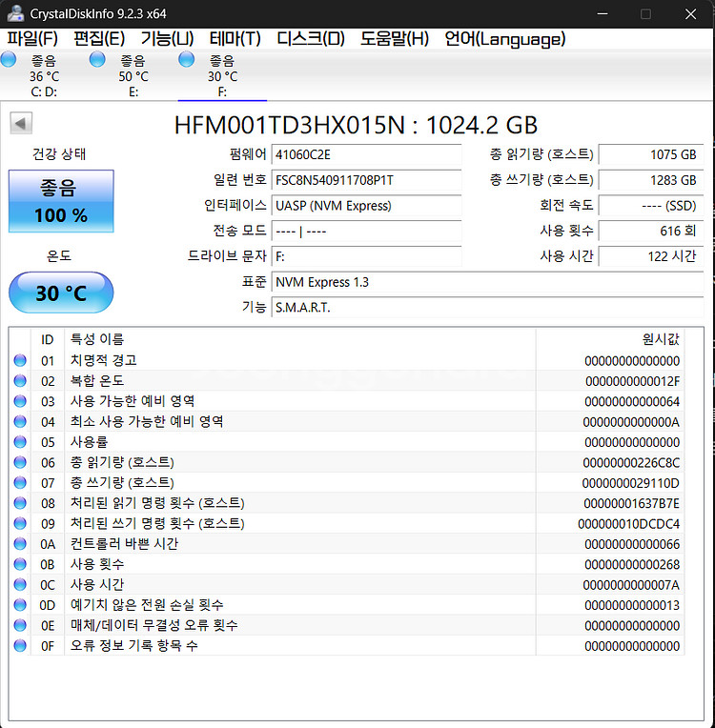Click the 일련 번호 serial number field
The width and height of the screenshot is (715, 728).
pos(366,180)
